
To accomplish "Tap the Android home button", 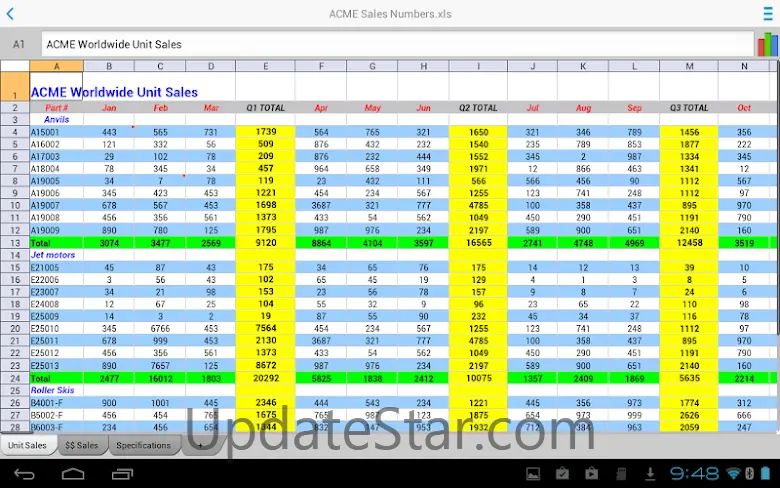I will (x=73, y=474).
